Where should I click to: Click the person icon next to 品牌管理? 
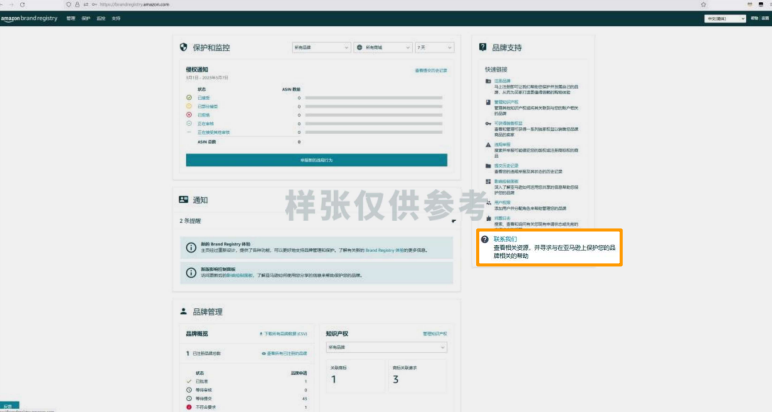pyautogui.click(x=183, y=312)
